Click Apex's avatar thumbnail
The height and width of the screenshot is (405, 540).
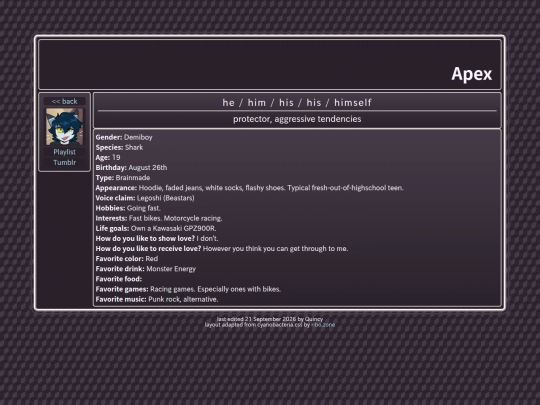(x=64, y=127)
